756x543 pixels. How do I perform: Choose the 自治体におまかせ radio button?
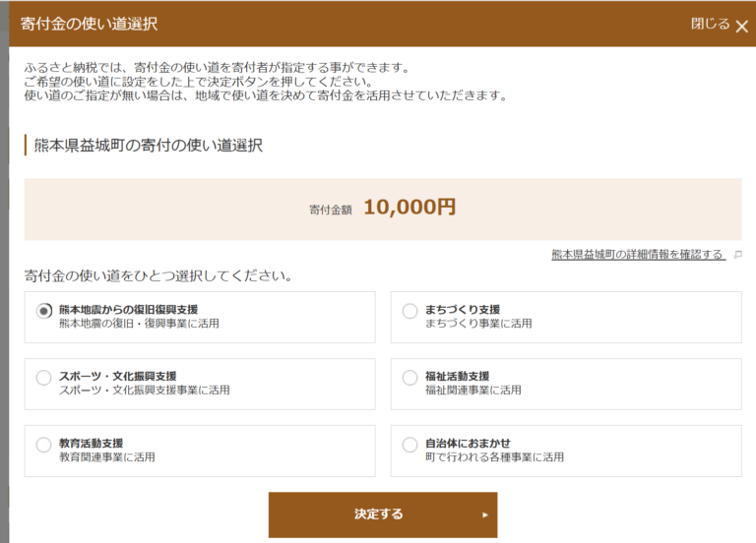coord(409,445)
